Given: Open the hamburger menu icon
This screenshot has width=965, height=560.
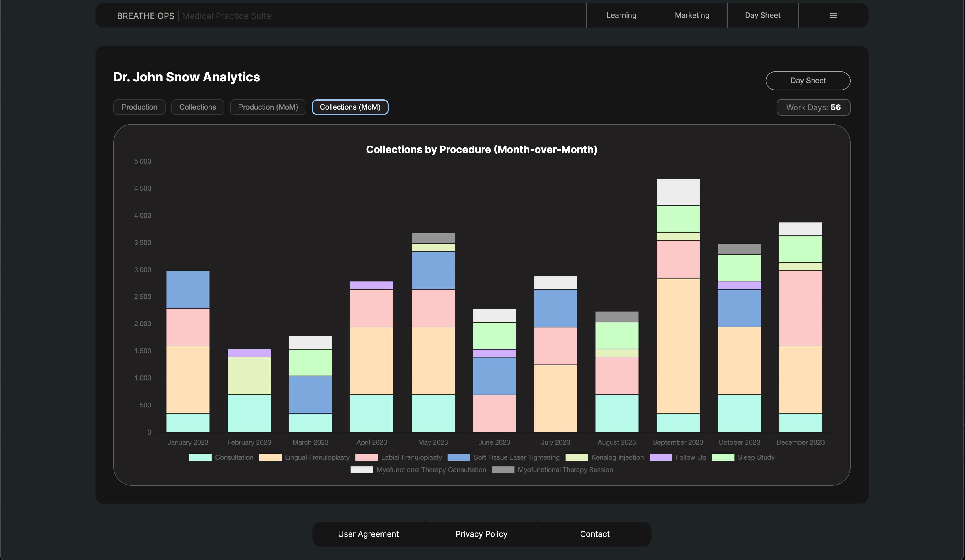Looking at the screenshot, I should coord(833,15).
